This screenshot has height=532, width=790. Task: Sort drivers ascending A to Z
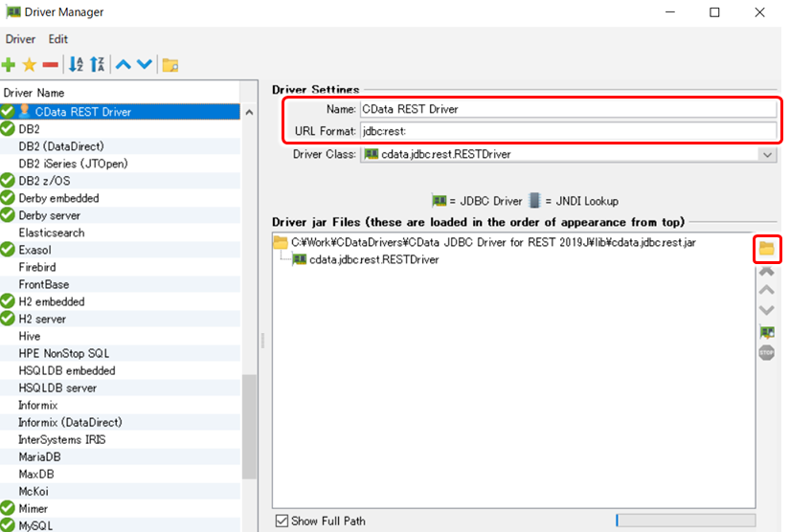click(x=76, y=64)
